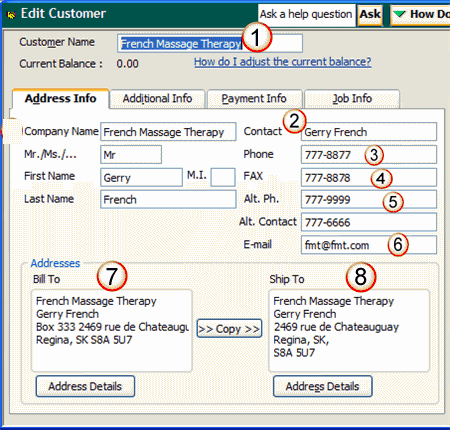Click the Bill To label
Viewport: 450px width, 430px height.
(x=46, y=279)
